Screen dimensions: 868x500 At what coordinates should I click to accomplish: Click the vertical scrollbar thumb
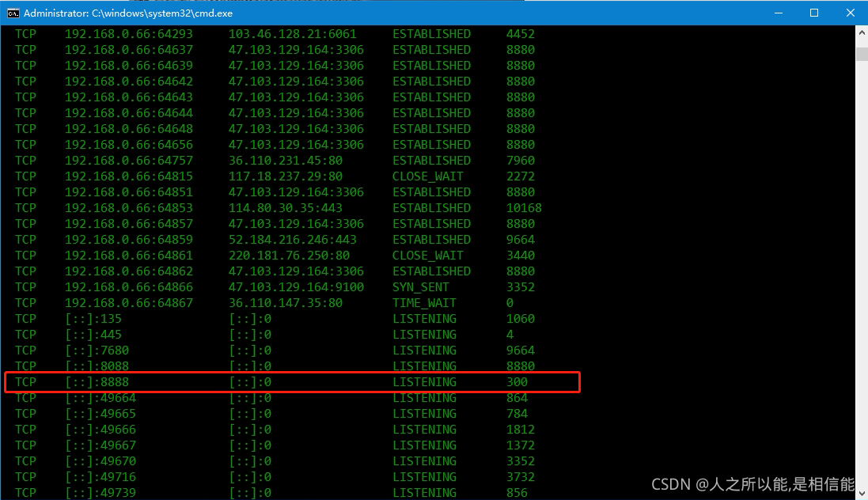pos(862,55)
